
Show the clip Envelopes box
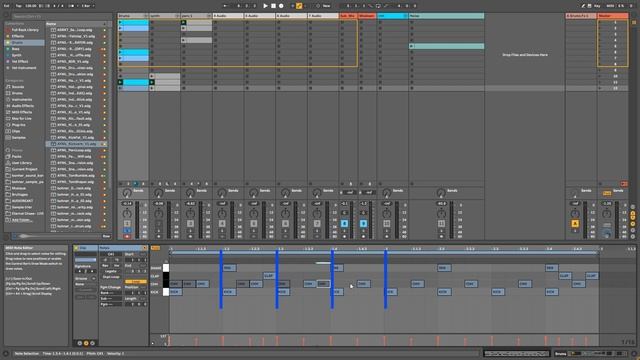[92, 343]
